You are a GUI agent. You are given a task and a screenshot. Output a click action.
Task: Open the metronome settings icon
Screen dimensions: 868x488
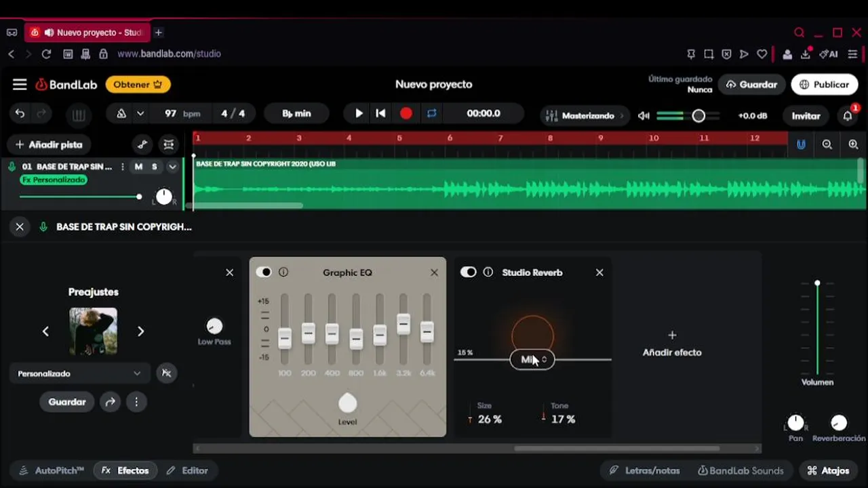coord(121,114)
